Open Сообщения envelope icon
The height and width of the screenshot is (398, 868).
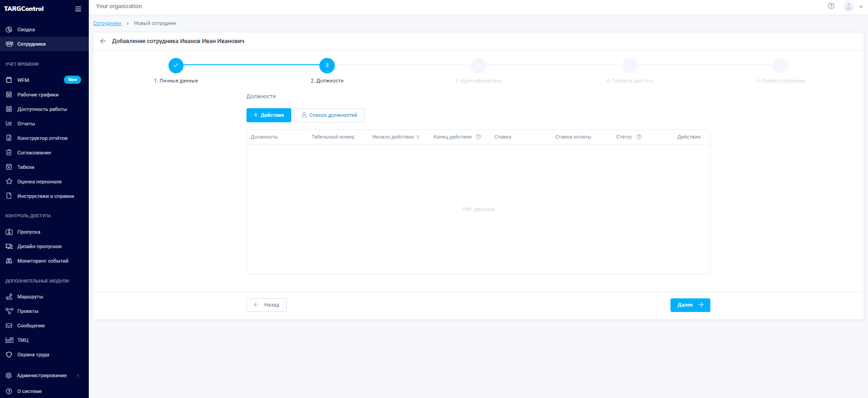point(9,326)
